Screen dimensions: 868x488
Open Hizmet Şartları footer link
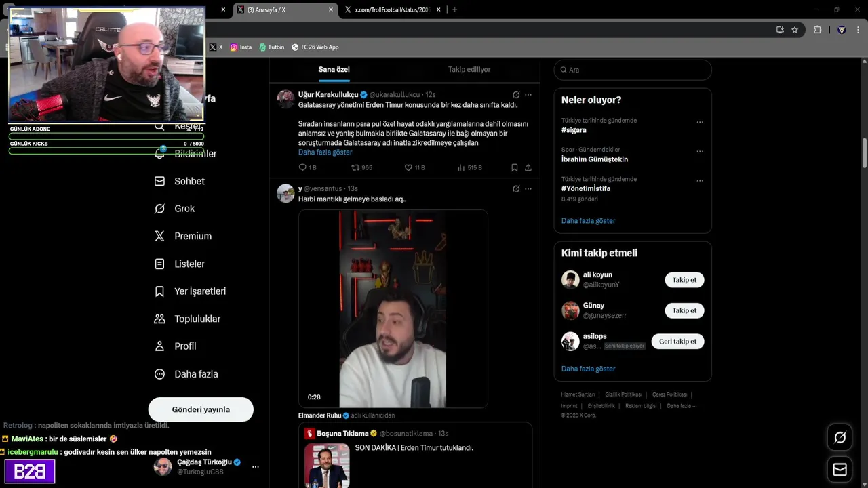coord(578,394)
